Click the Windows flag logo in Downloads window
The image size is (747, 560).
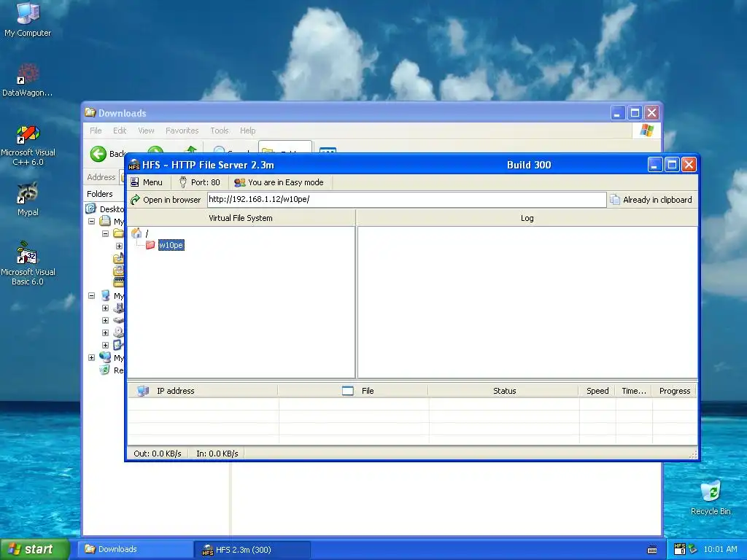(x=646, y=130)
